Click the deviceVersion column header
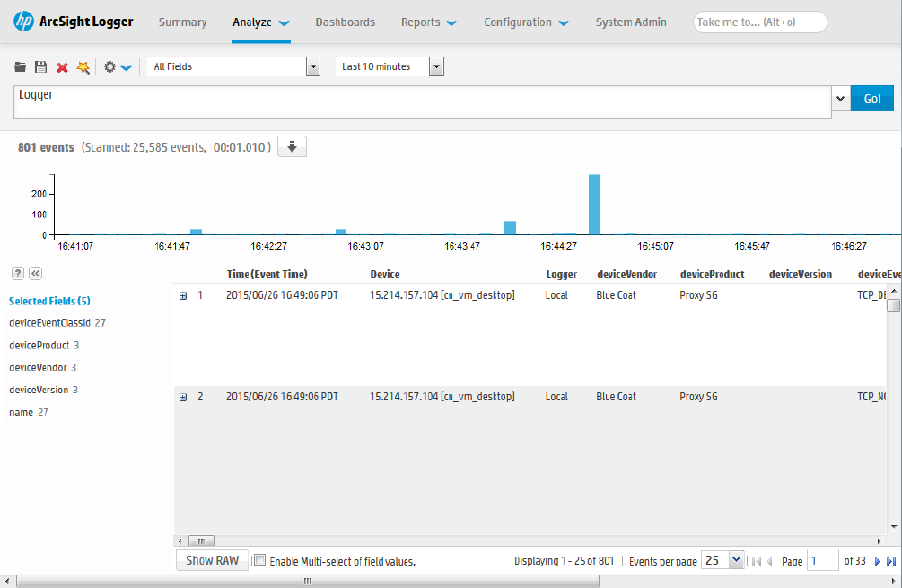 click(801, 275)
